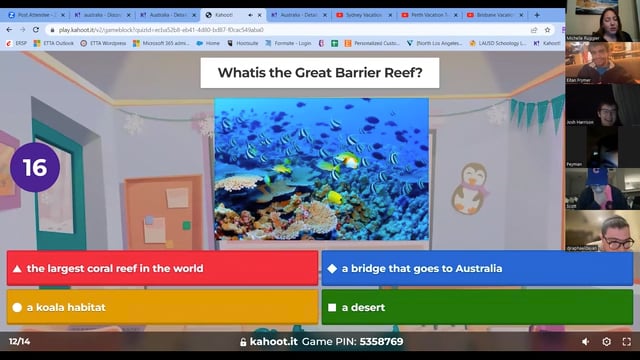
Task: Click the green sheets bookmark icon
Action: pos(334,43)
